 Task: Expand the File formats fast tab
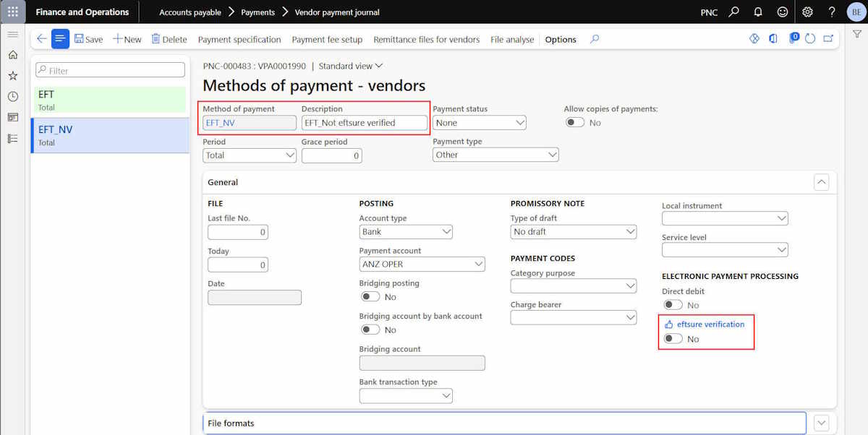(821, 423)
